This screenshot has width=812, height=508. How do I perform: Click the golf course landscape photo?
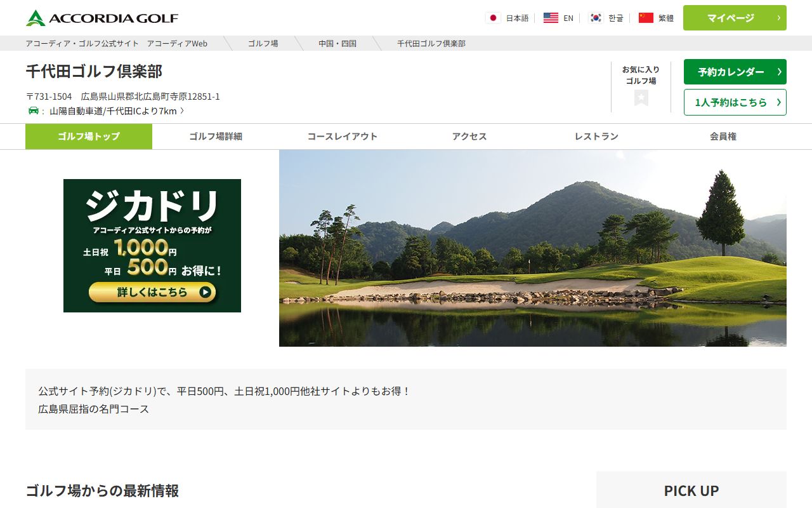click(533, 248)
